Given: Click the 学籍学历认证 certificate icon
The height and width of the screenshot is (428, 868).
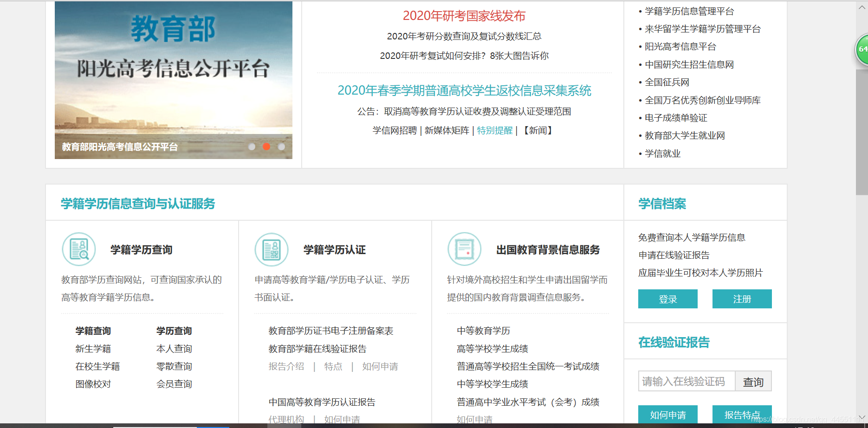Looking at the screenshot, I should [x=272, y=249].
